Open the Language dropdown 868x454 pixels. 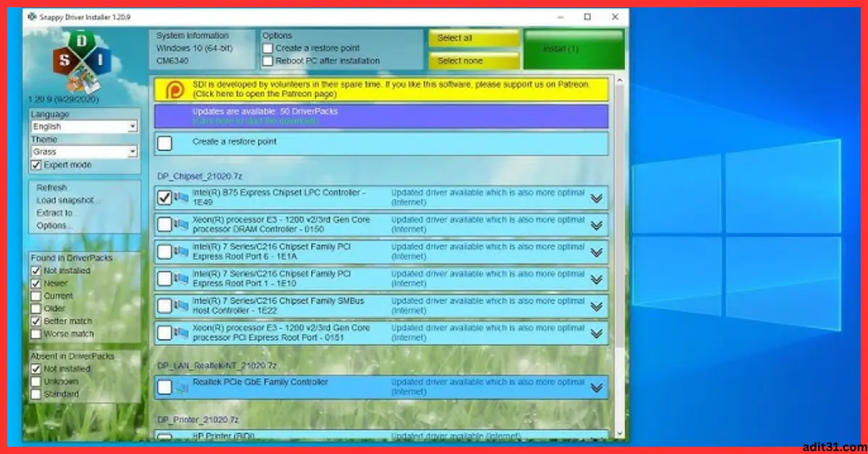[x=84, y=127]
